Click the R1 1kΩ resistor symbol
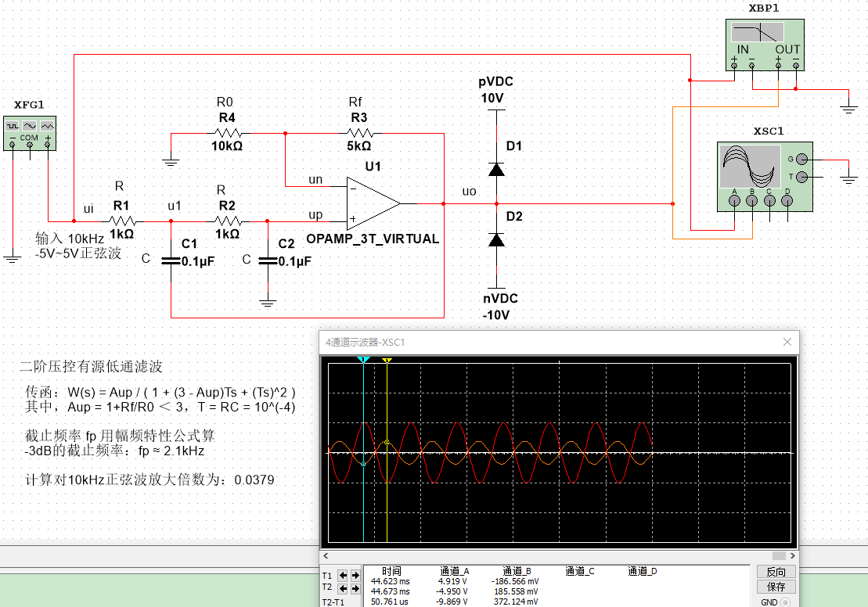Screen dimensions: 868x607 coord(121,221)
